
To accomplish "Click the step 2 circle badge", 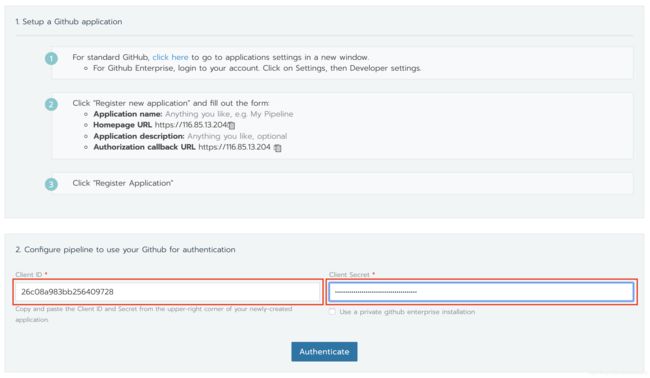I will pos(51,104).
